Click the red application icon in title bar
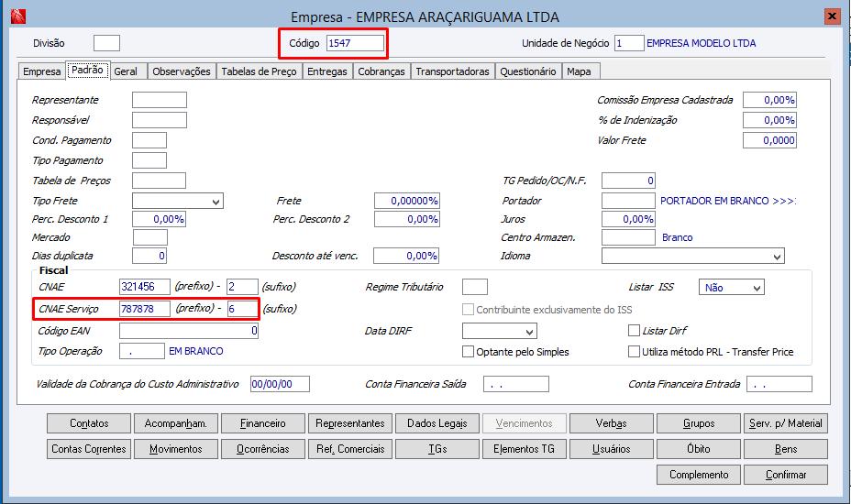The width and height of the screenshot is (851, 504). point(18,16)
